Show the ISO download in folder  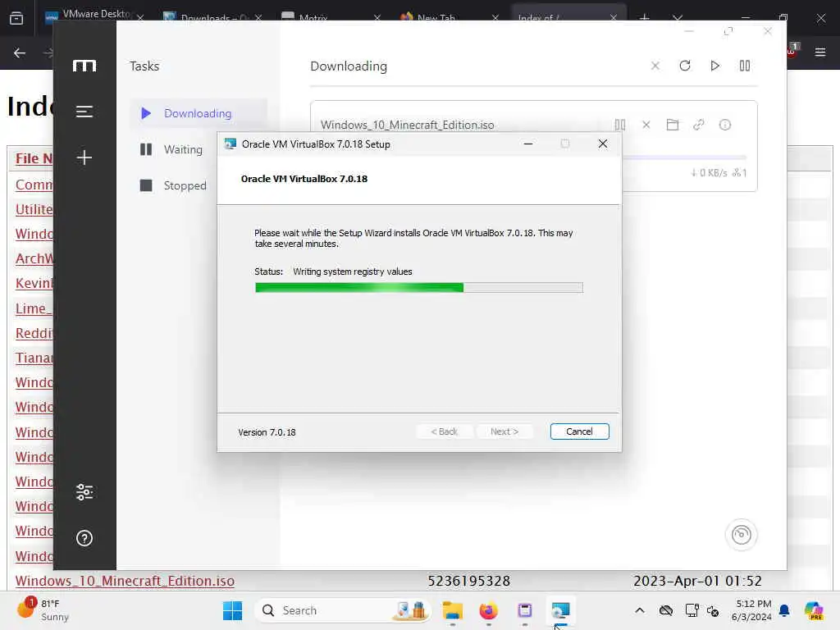coord(673,125)
